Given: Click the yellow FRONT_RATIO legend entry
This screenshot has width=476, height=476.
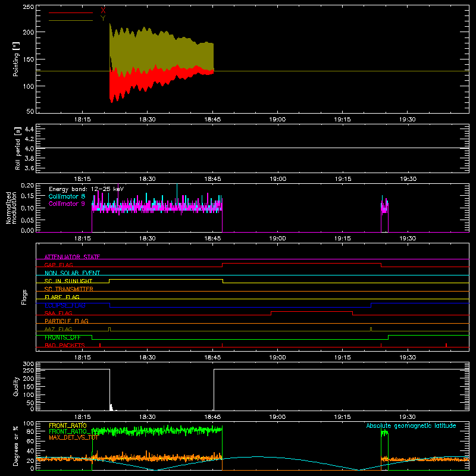Looking at the screenshot, I should 68,425.
